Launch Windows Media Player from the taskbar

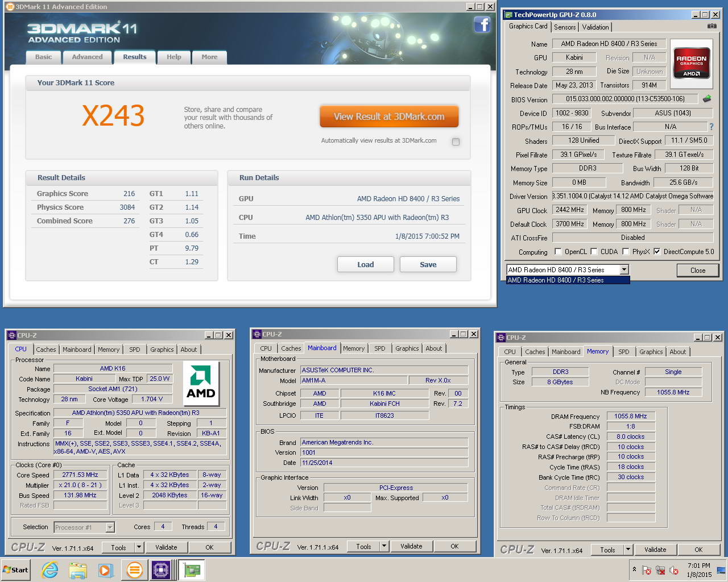(x=105, y=570)
